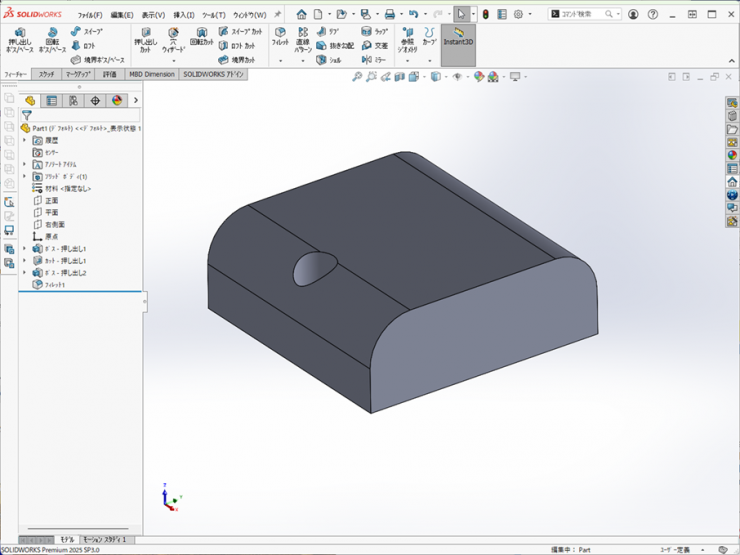Pin the menu bar with pushpin
The height and width of the screenshot is (555, 740).
[278, 14]
